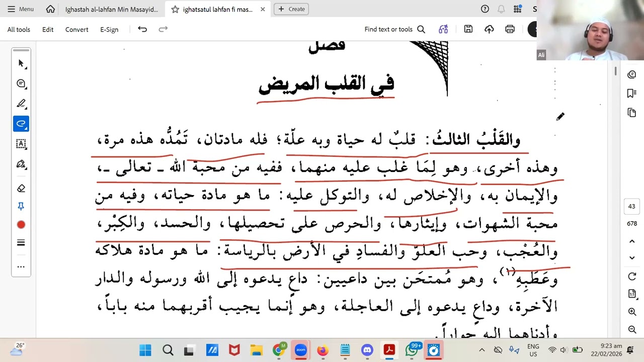The image size is (644, 362).
Task: Open the All tools panel
Action: point(19,30)
